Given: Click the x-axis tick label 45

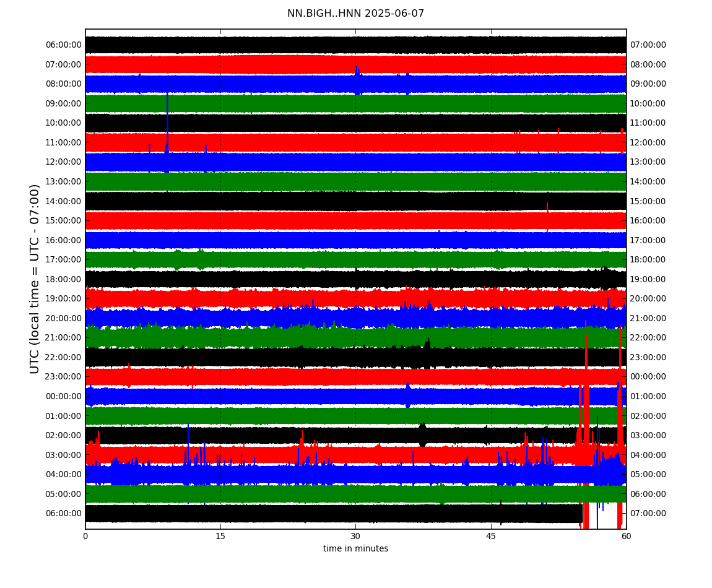Looking at the screenshot, I should (491, 536).
